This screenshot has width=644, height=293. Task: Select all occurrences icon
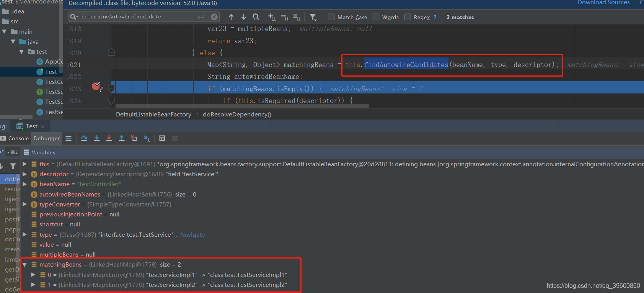(297, 17)
